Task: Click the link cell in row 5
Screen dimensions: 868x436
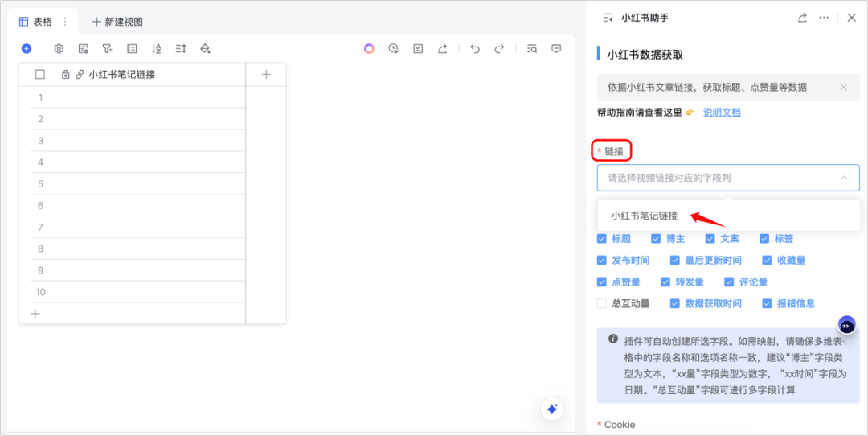Action: point(148,184)
